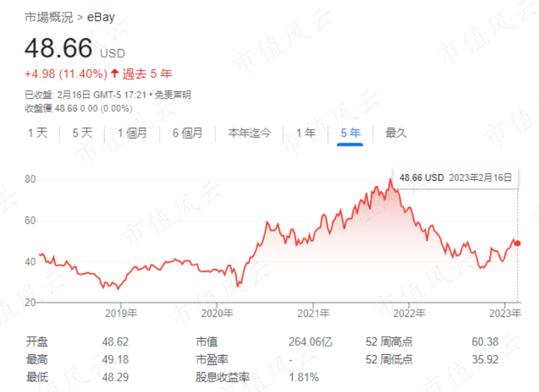Click the 过去 5 年 period label
Screen dimensions: 539x392
[x=147, y=73]
